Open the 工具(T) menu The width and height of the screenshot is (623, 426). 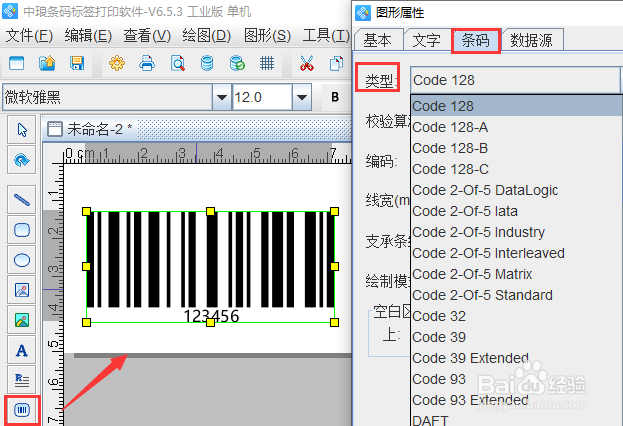[326, 36]
